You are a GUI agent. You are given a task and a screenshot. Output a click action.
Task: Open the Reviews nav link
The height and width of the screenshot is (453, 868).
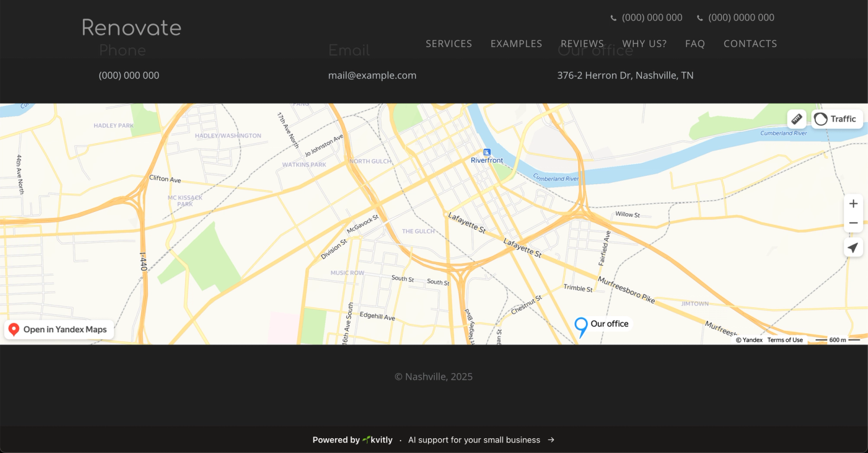[x=582, y=44]
